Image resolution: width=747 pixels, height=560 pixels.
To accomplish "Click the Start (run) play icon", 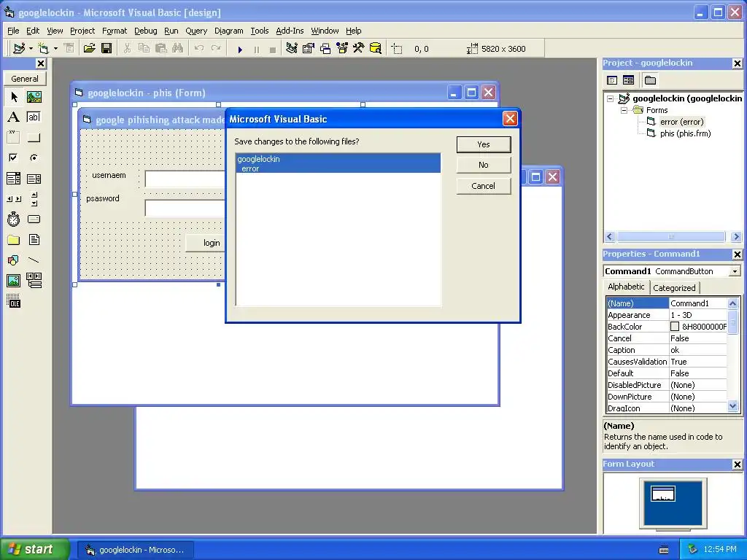I will point(240,49).
